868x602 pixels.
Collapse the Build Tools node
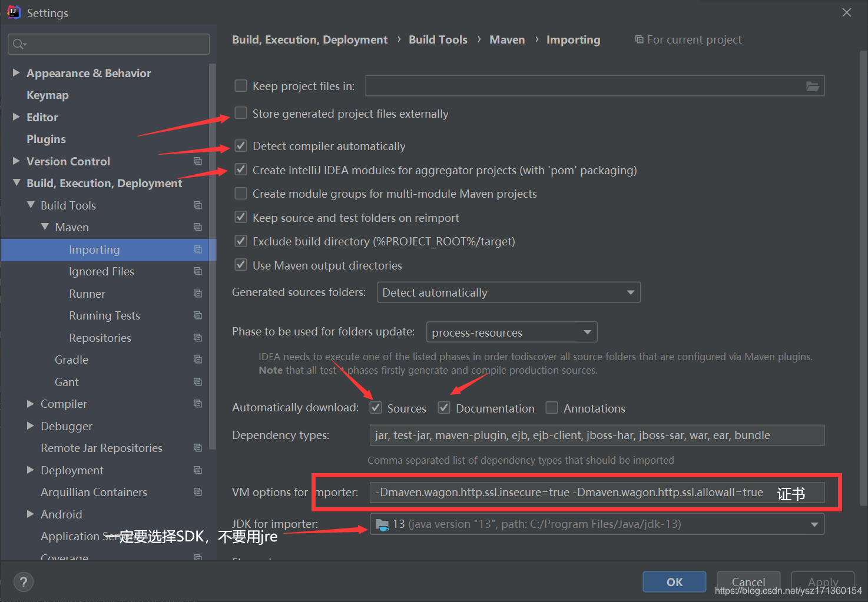pos(31,205)
